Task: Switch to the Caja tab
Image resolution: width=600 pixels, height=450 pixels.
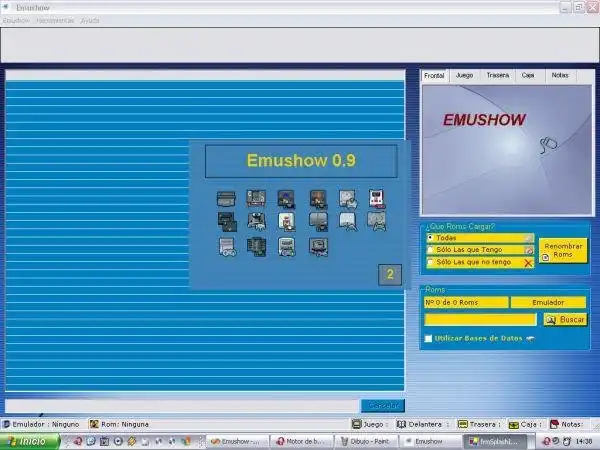Action: [x=528, y=75]
